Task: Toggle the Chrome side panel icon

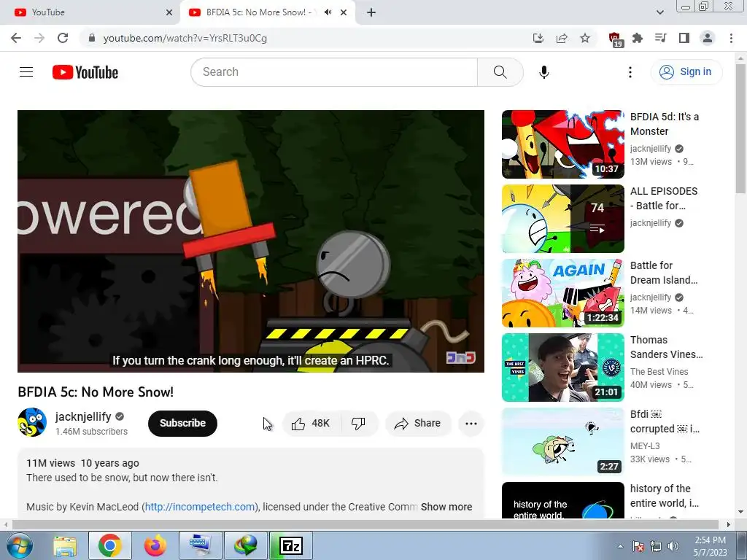Action: coord(684,38)
